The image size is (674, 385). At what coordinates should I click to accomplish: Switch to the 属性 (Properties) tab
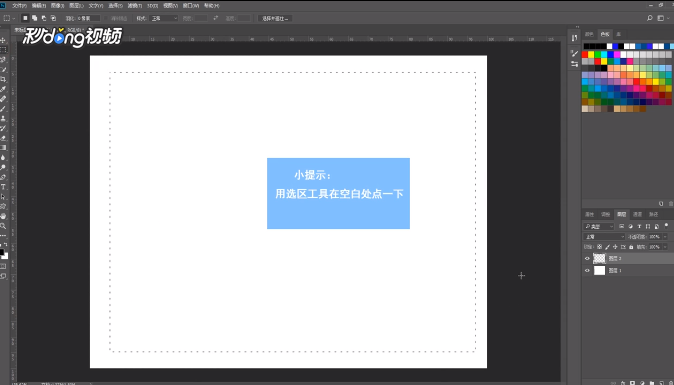(589, 214)
